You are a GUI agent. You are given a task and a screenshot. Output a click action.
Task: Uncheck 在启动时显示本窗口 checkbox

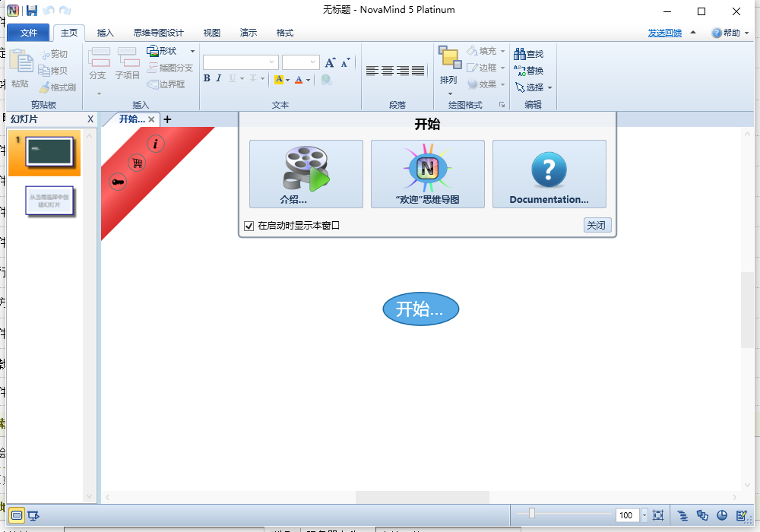(249, 226)
